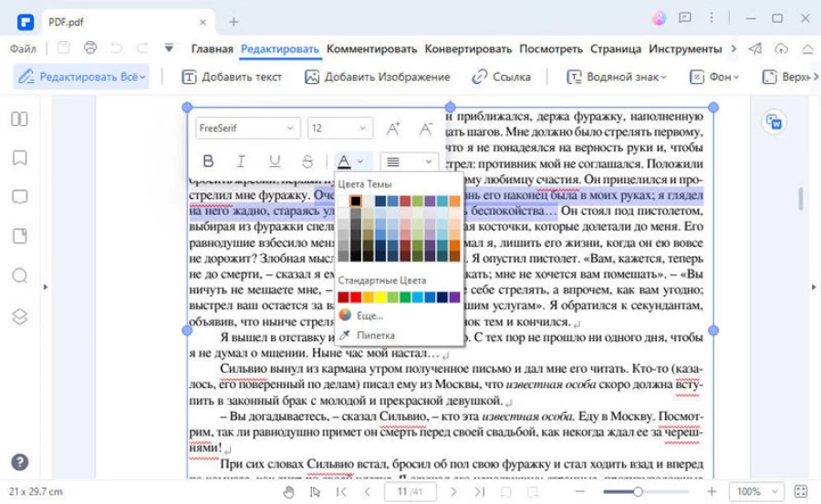Click the page number field 11/41
Image resolution: width=821 pixels, height=504 pixels.
click(x=409, y=492)
